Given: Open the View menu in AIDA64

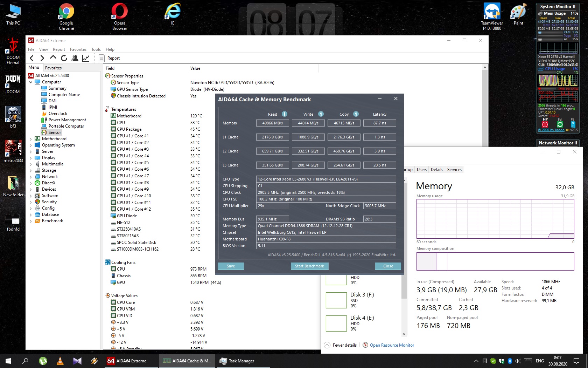Looking at the screenshot, I should pyautogui.click(x=43, y=49).
